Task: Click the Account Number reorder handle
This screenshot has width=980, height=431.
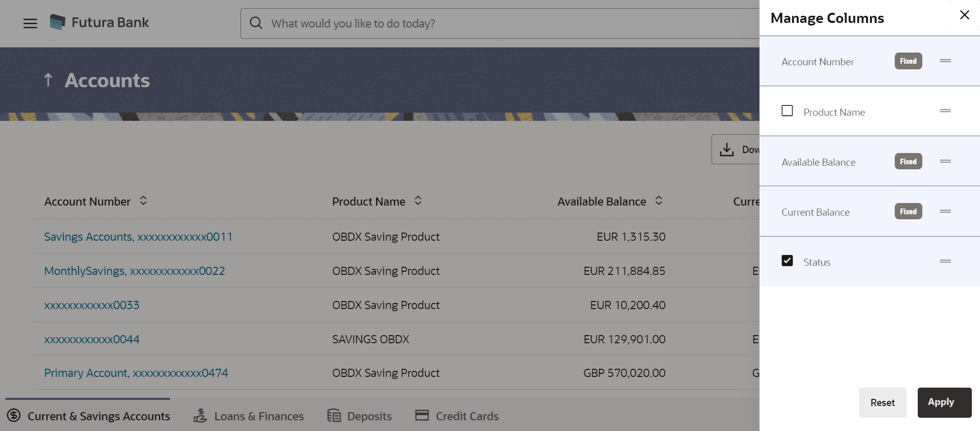Action: point(945,61)
